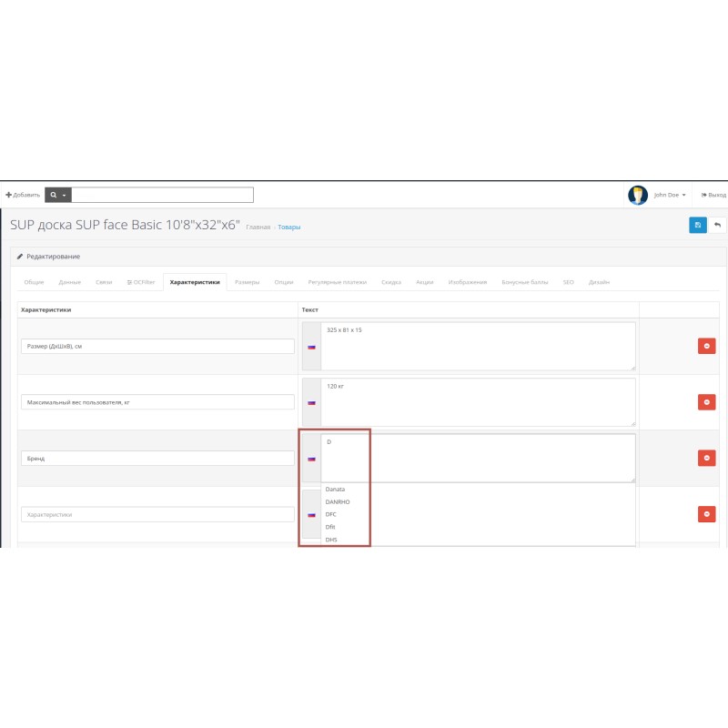728x728 pixels.
Task: Click the Выход logout link
Action: (x=713, y=195)
